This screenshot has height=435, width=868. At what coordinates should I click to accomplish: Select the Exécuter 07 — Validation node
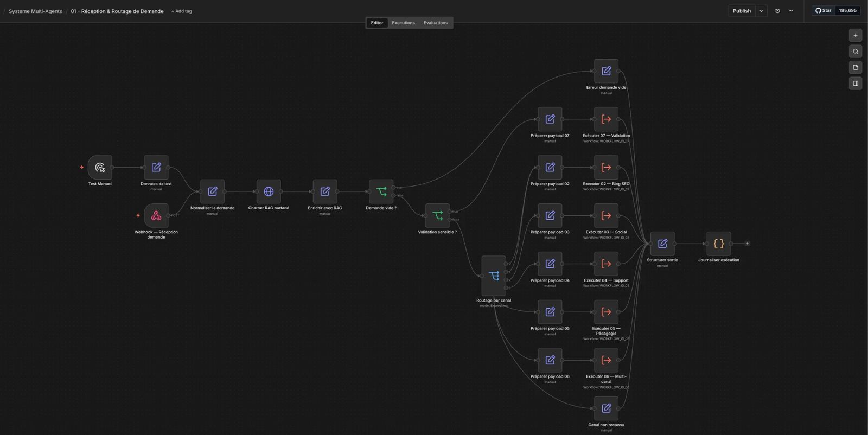tap(607, 119)
